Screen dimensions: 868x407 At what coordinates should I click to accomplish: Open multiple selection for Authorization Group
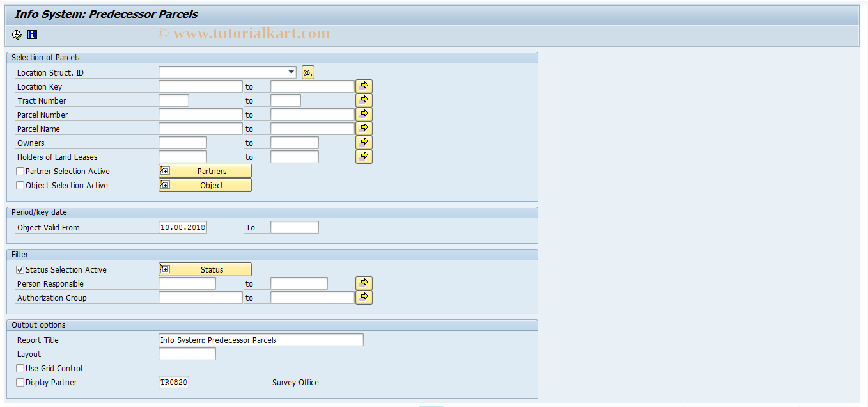(364, 298)
